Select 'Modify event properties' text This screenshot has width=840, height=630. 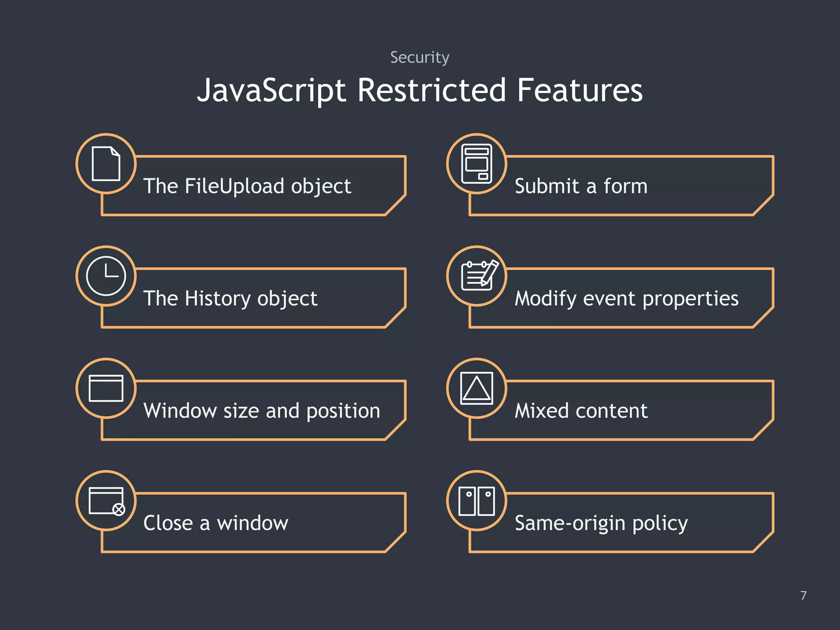pos(627,299)
